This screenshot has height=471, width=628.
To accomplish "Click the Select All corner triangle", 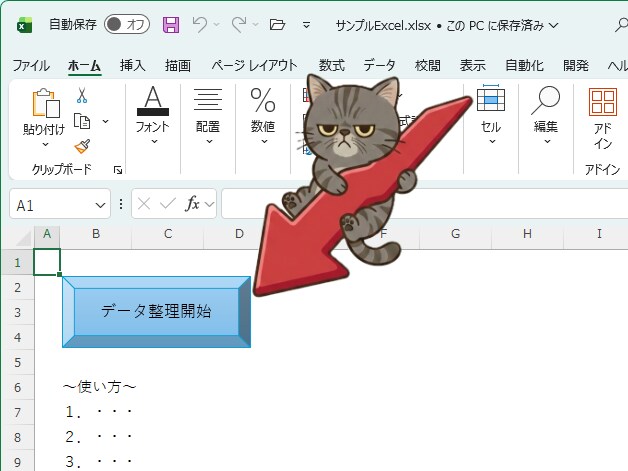I will [23, 238].
